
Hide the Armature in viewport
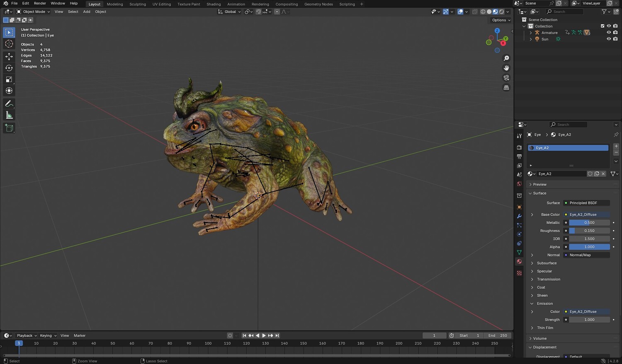coord(609,33)
